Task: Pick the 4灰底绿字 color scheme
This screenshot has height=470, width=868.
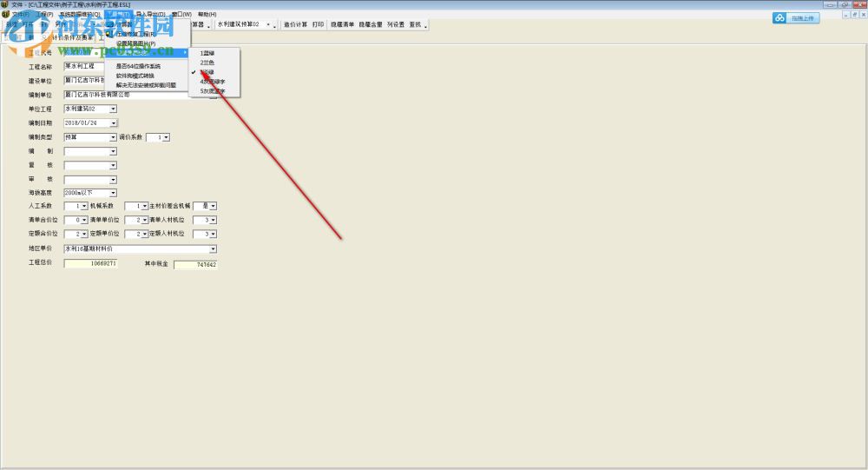Action: click(x=214, y=82)
